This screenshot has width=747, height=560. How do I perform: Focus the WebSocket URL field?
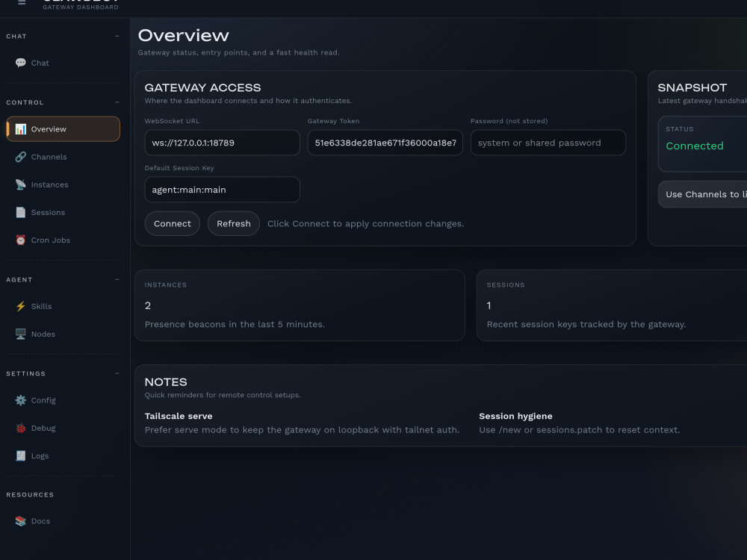223,143
